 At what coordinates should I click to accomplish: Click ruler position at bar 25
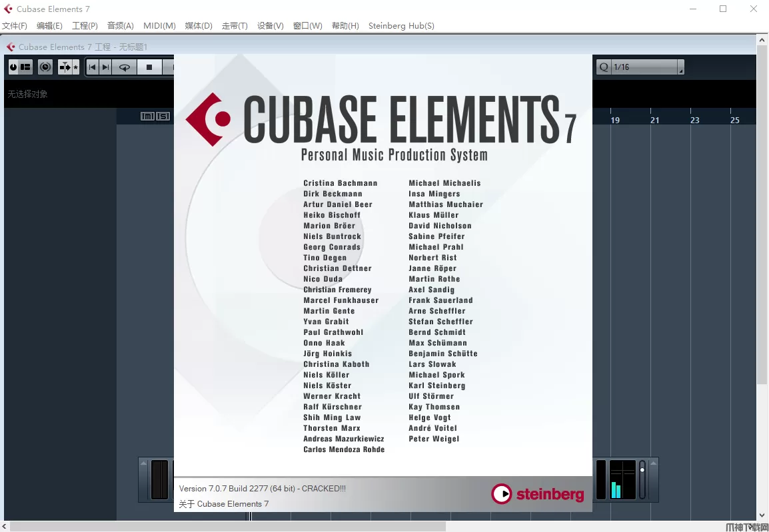734,120
